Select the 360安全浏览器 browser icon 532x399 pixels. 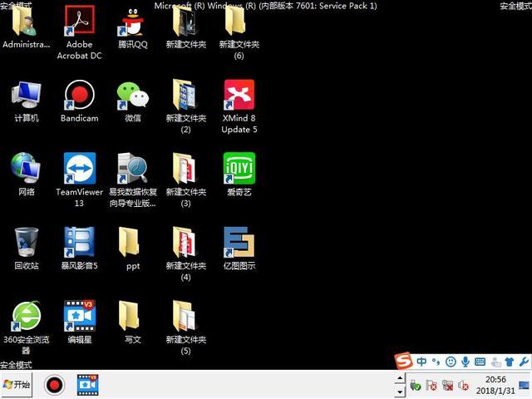[x=26, y=316]
